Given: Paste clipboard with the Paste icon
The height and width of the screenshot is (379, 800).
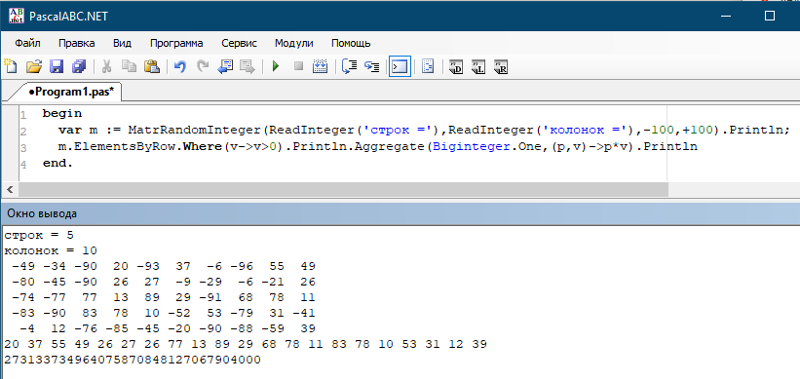Looking at the screenshot, I should point(152,66).
